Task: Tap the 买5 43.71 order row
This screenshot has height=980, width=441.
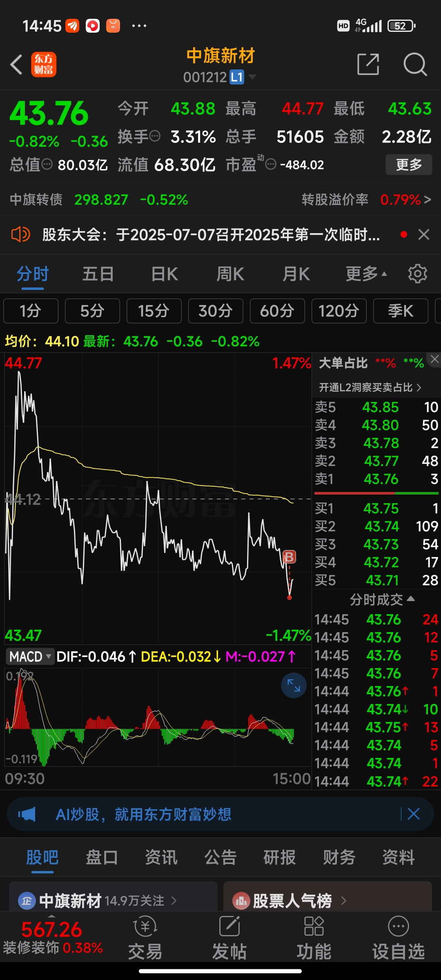Action: [x=376, y=580]
